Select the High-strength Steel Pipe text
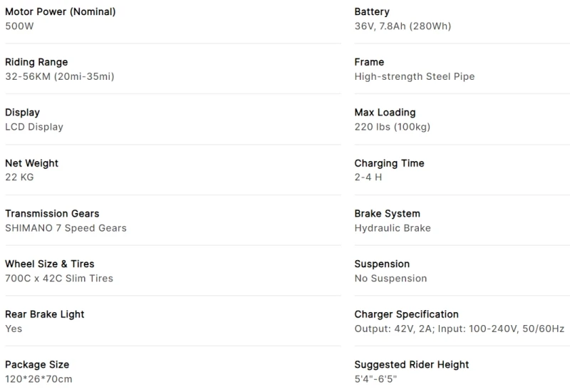Image resolution: width=570 pixels, height=392 pixels. (x=414, y=76)
